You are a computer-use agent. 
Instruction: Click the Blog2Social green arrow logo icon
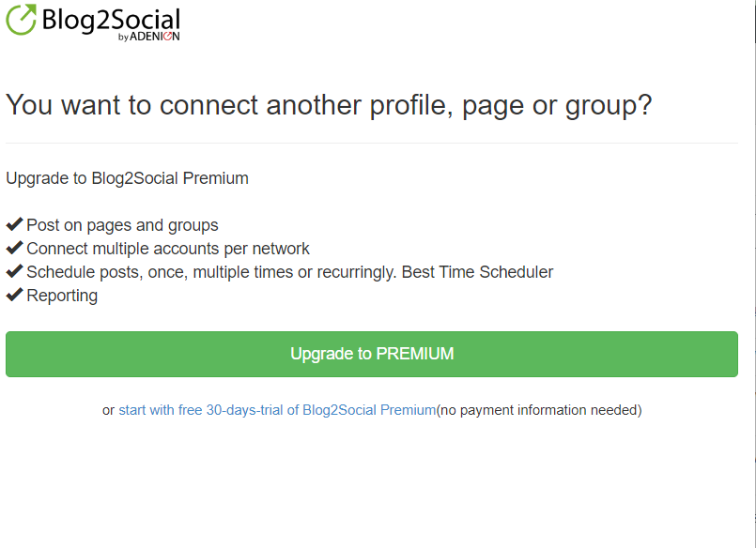(x=21, y=20)
